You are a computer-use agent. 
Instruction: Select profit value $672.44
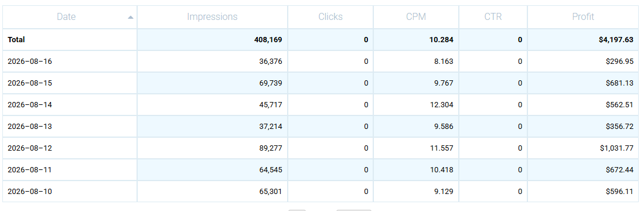point(619,169)
